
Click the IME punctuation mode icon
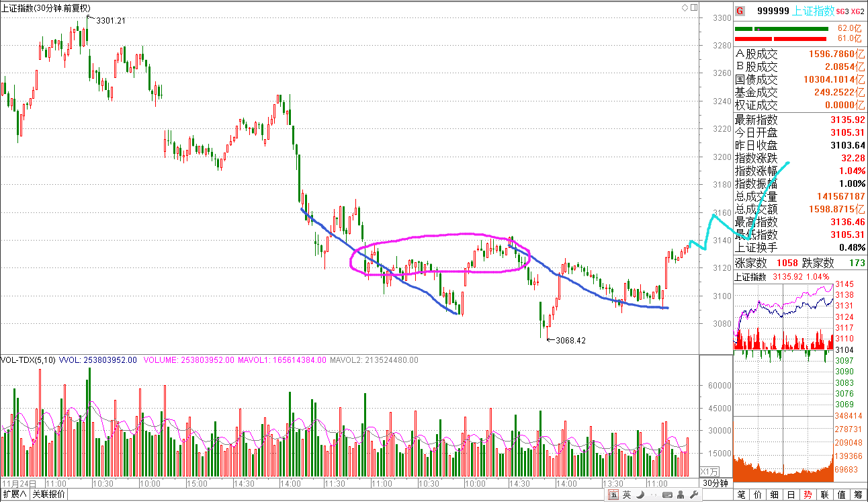[x=652, y=495]
